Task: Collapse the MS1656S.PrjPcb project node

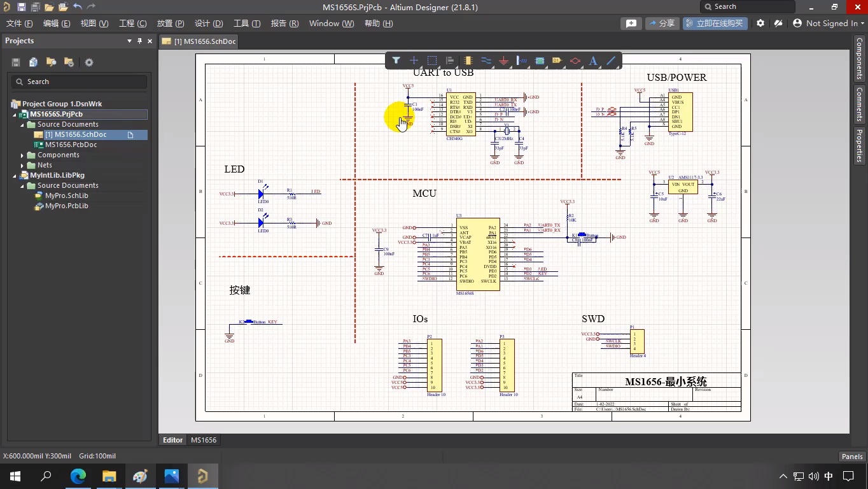Action: coord(15,115)
